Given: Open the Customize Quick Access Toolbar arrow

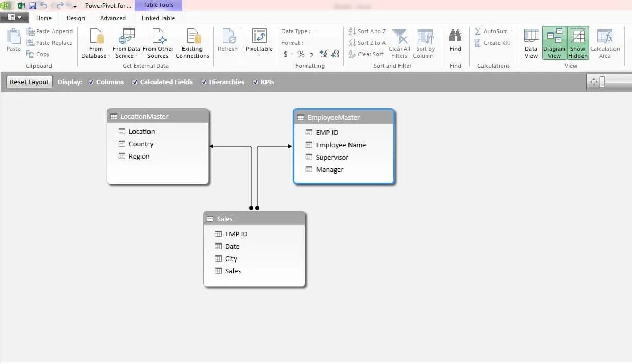Looking at the screenshot, I should pyautogui.click(x=75, y=6).
